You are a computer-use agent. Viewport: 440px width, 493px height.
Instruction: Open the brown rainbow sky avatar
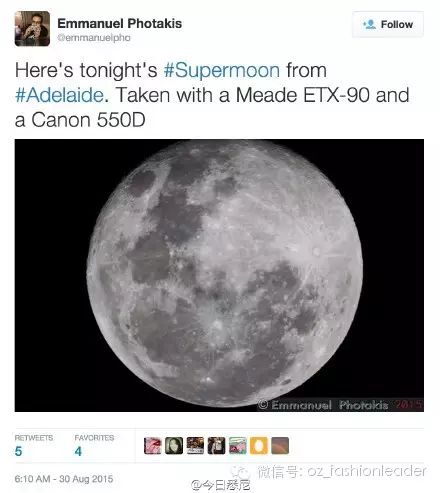pos(280,446)
